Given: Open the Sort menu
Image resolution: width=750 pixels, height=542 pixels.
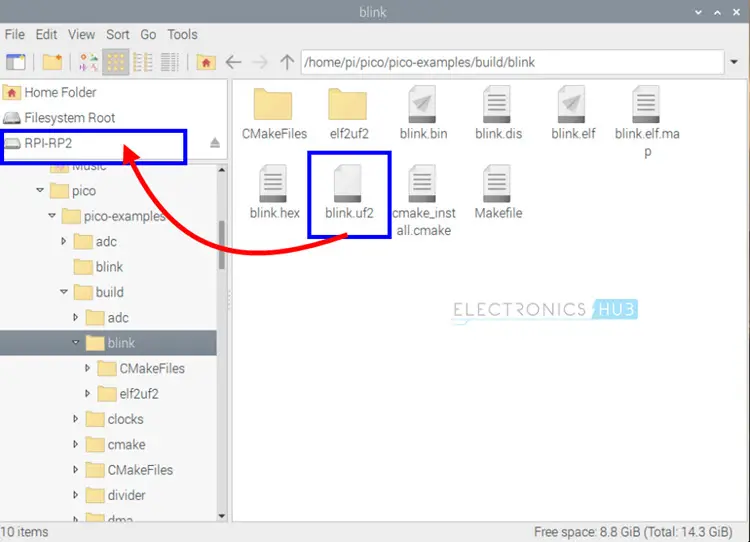Looking at the screenshot, I should tap(118, 35).
